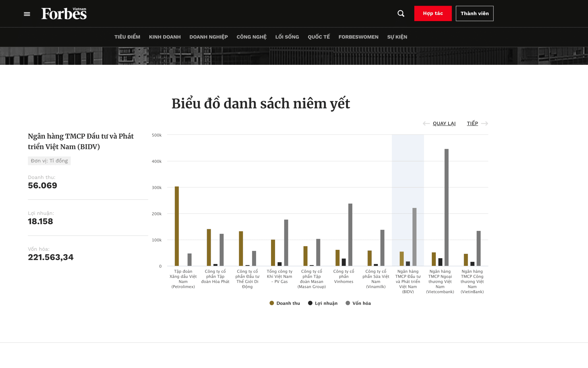Click the Forbes Vietnam logo
This screenshot has width=588, height=368.
tap(64, 13)
